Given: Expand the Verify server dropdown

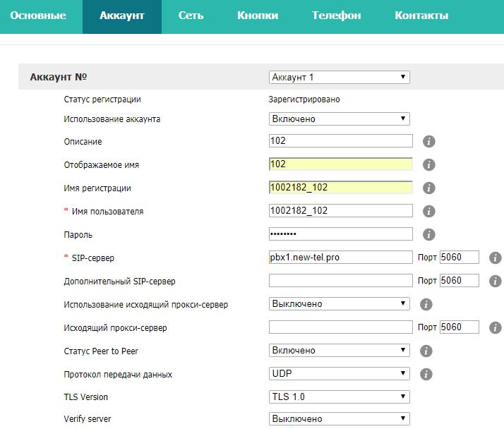Looking at the screenshot, I should (x=339, y=419).
